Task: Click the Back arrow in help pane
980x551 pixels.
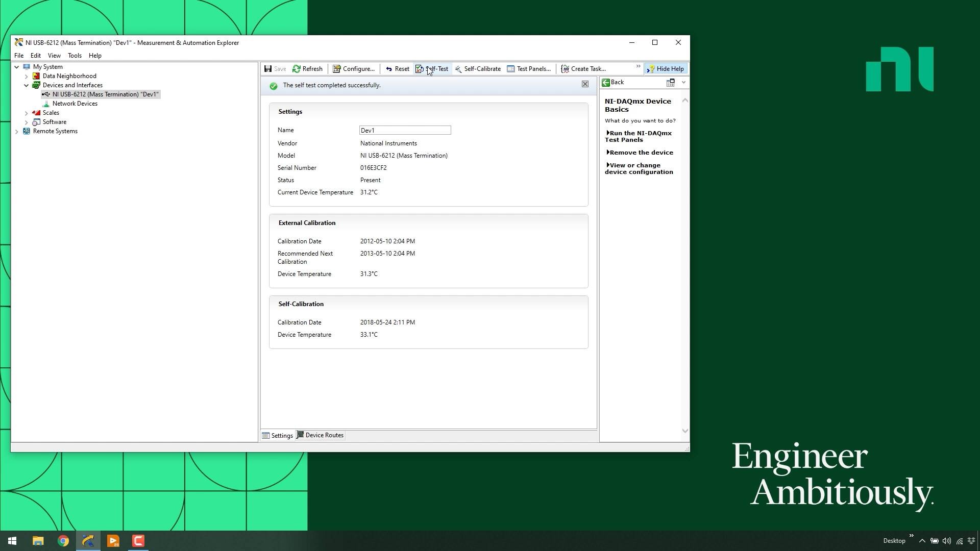Action: click(606, 82)
